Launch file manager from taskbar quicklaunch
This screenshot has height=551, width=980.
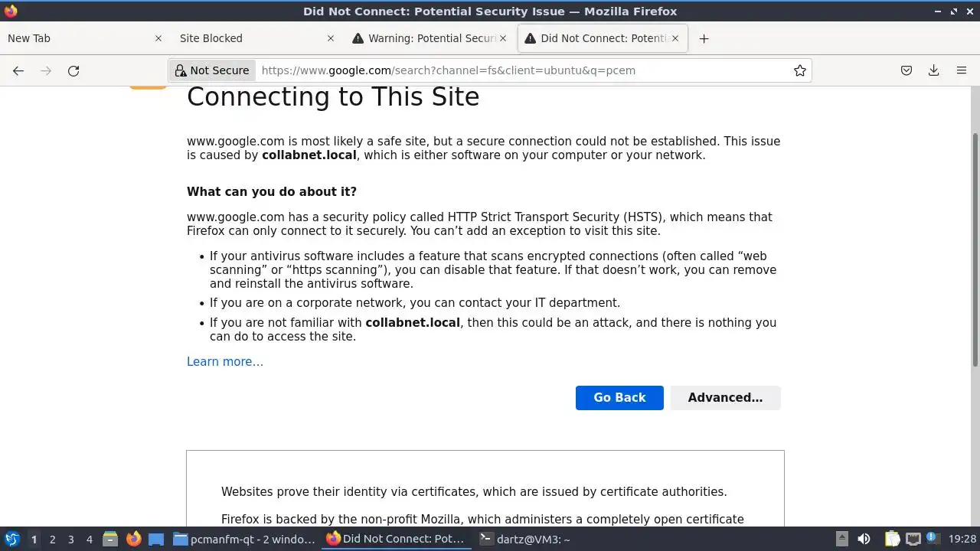(x=110, y=539)
